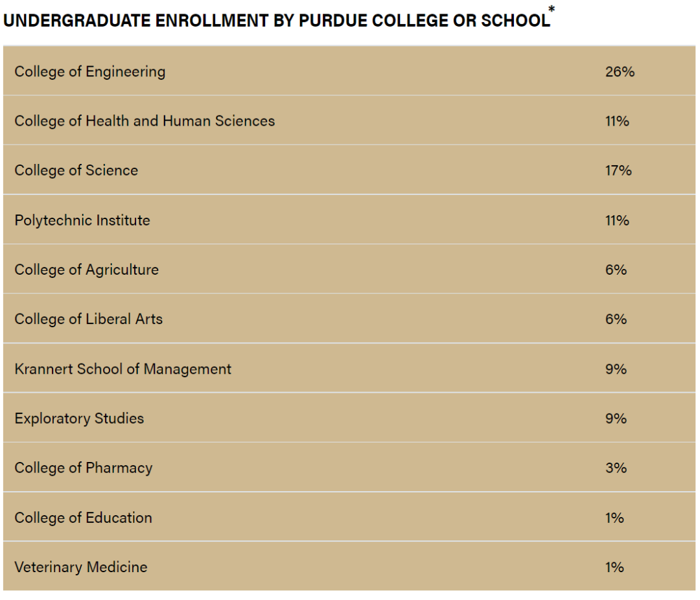This screenshot has height=600, width=700.
Task: Select the College of Agriculture row label
Action: click(87, 270)
